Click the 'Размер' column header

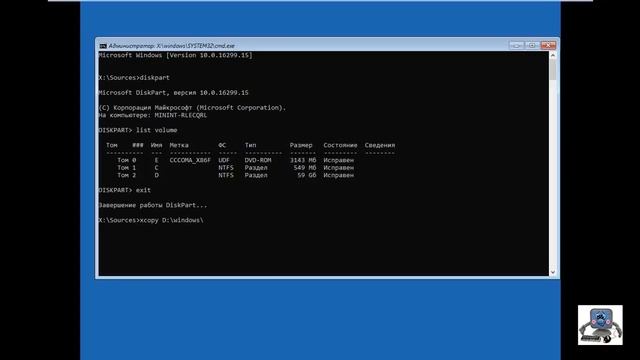pyautogui.click(x=301, y=145)
